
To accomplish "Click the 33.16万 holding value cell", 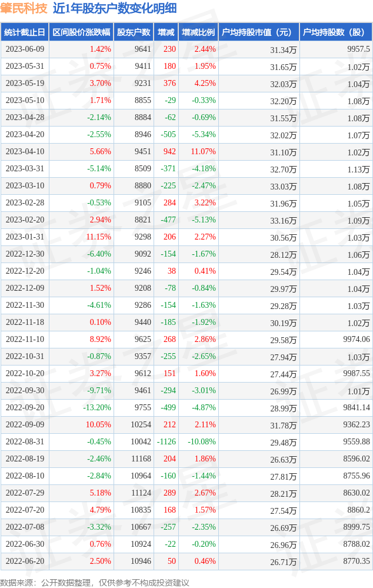I will click(283, 221).
